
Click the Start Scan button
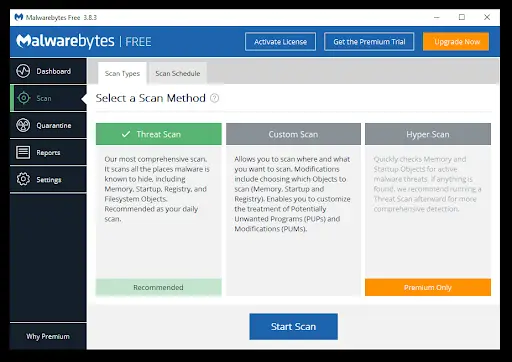293,326
